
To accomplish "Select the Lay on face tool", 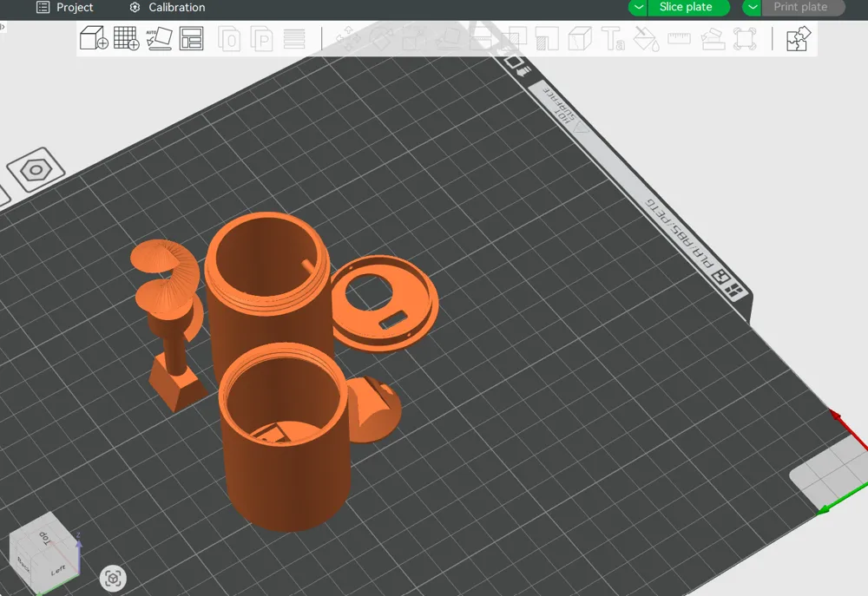I will tap(447, 39).
